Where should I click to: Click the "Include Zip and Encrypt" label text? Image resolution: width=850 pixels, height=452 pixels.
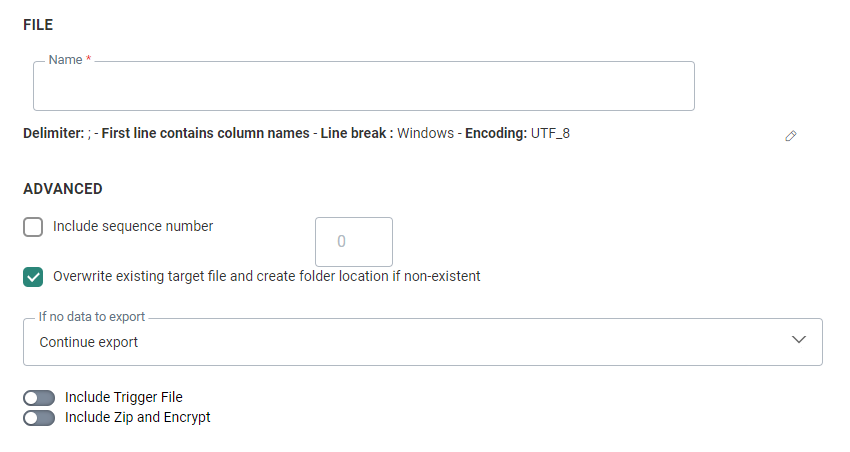pos(137,417)
